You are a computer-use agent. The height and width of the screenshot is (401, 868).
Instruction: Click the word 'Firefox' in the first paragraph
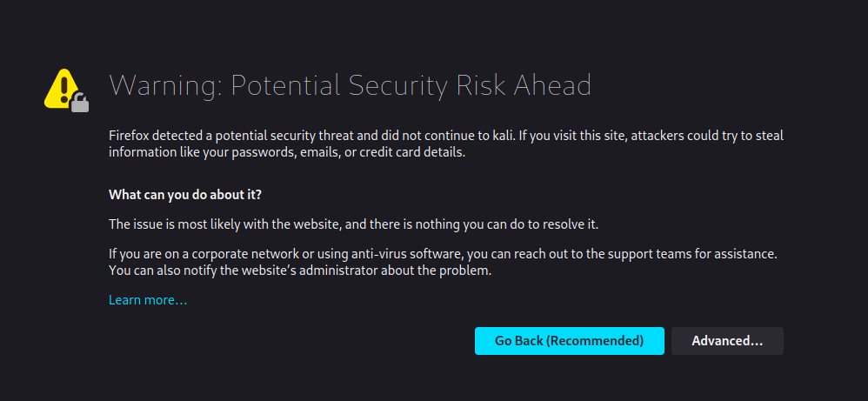(x=129, y=136)
